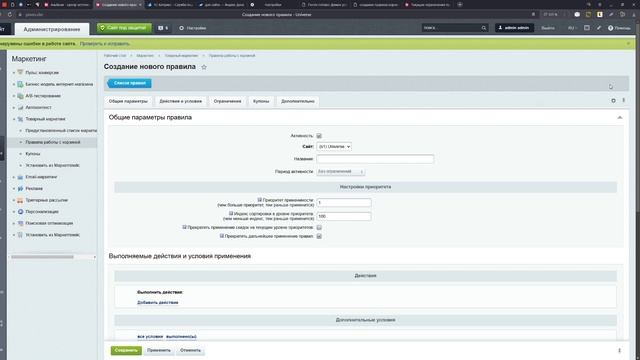The width and height of the screenshot is (640, 360).
Task: Open the Администрирование top tab
Action: pyautogui.click(x=52, y=29)
